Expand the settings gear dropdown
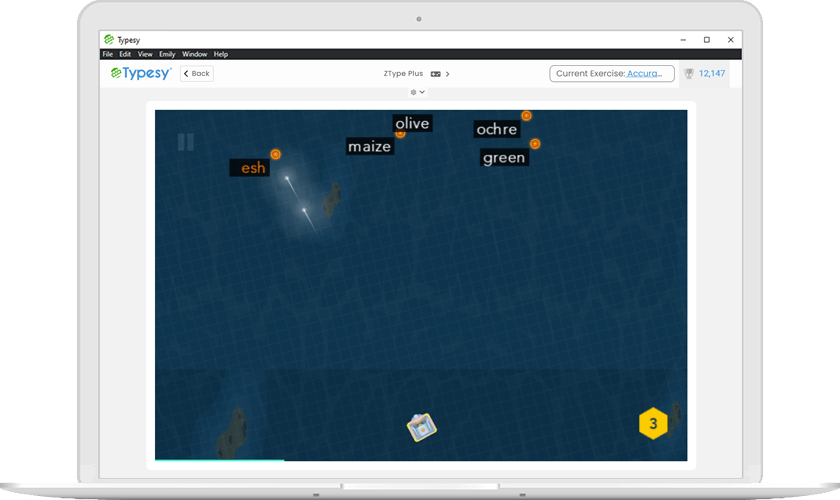Image resolution: width=840 pixels, height=500 pixels. click(x=418, y=92)
